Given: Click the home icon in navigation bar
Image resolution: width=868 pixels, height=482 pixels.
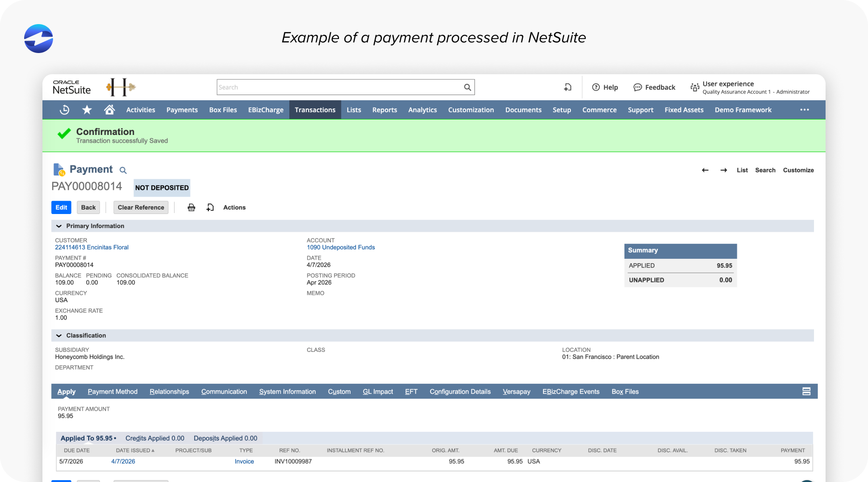Looking at the screenshot, I should (109, 109).
